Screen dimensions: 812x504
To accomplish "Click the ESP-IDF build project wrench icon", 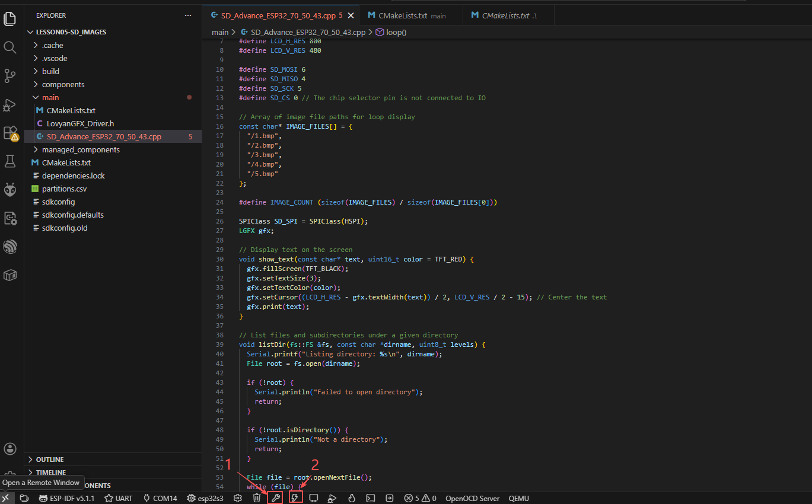I will pyautogui.click(x=275, y=498).
